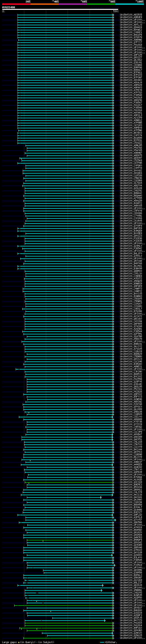
Task: Open the UniRef100_B4JM41 hit
Action: [131, 266]
